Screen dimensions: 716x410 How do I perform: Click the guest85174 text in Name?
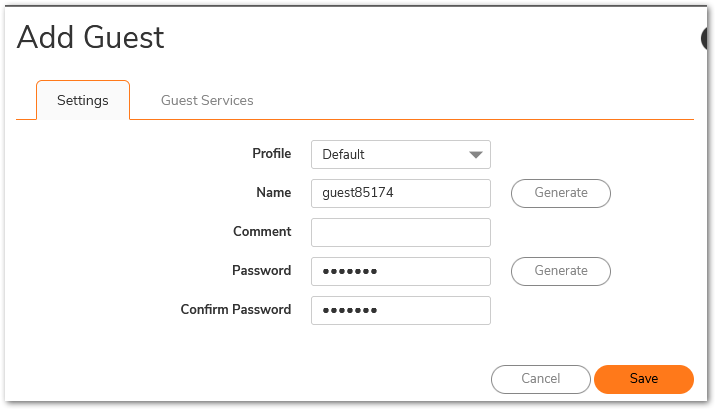[357, 193]
